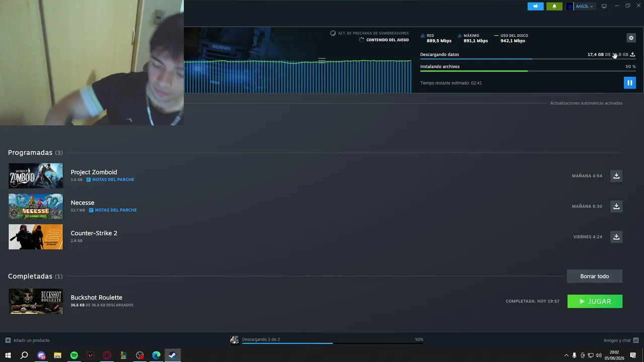644x362 pixels.
Task: Open Opera browser from the taskbar
Action: pos(107,355)
